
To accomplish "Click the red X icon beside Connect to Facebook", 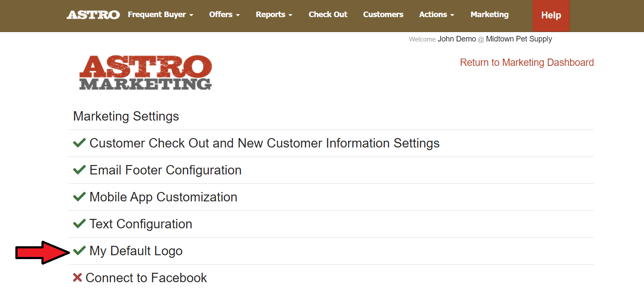I will point(77,277).
